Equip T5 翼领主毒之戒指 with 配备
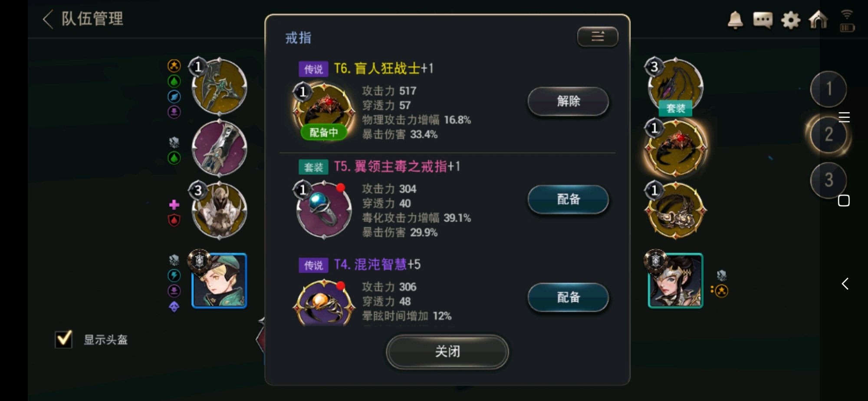Screen dimensions: 868x401 568,199
